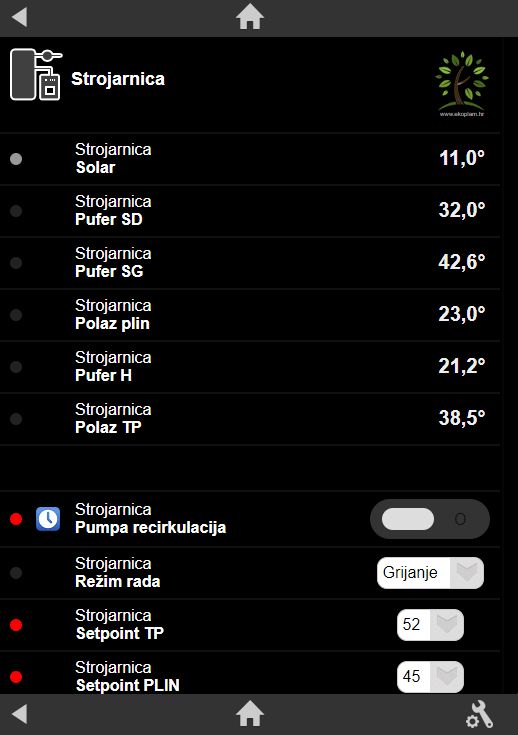Select the Pufer SG row

pyautogui.click(x=250, y=263)
